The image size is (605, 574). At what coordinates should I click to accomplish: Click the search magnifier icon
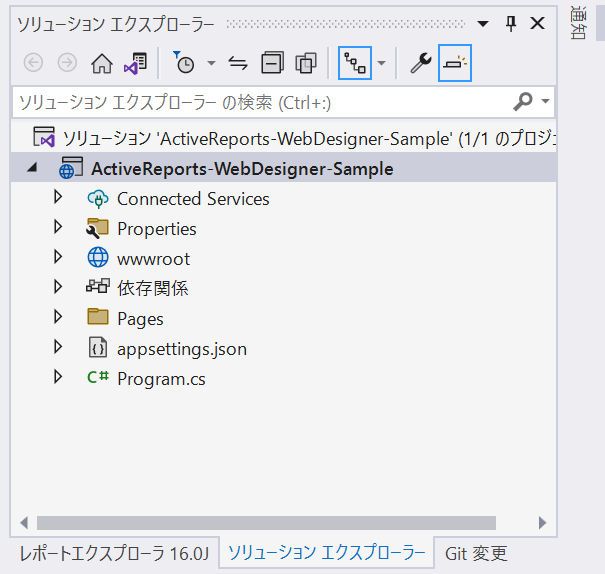523,101
